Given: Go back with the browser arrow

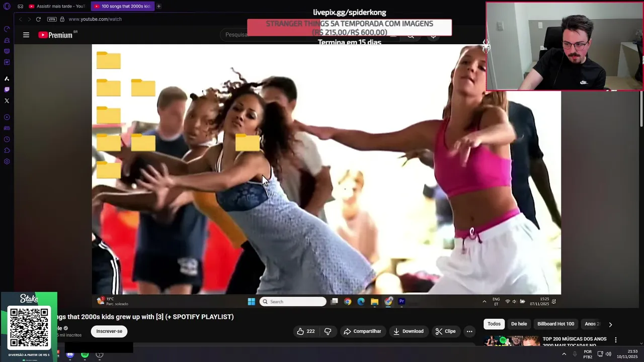Looking at the screenshot, I should tap(20, 19).
